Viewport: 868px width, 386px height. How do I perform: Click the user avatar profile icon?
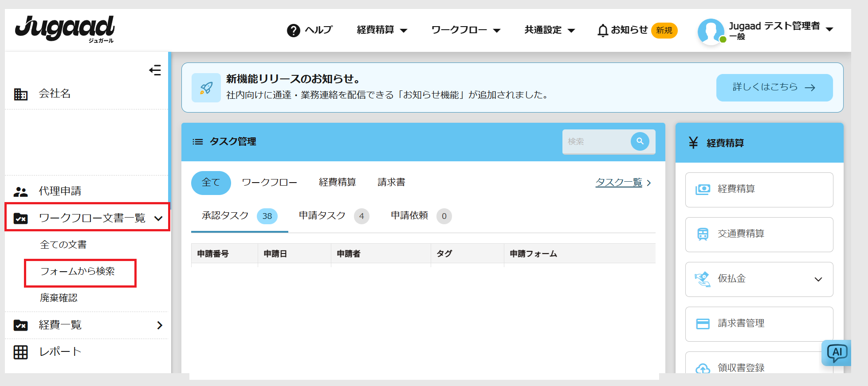(711, 31)
